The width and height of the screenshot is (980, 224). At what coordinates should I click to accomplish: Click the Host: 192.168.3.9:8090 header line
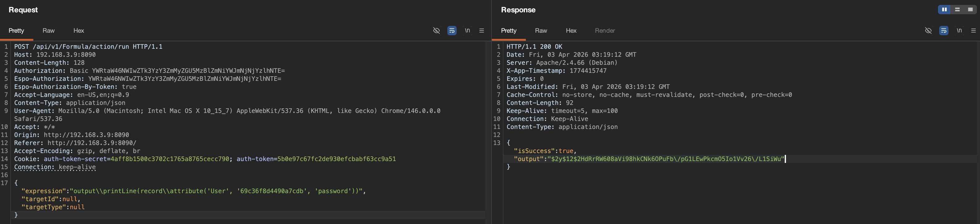(x=55, y=55)
